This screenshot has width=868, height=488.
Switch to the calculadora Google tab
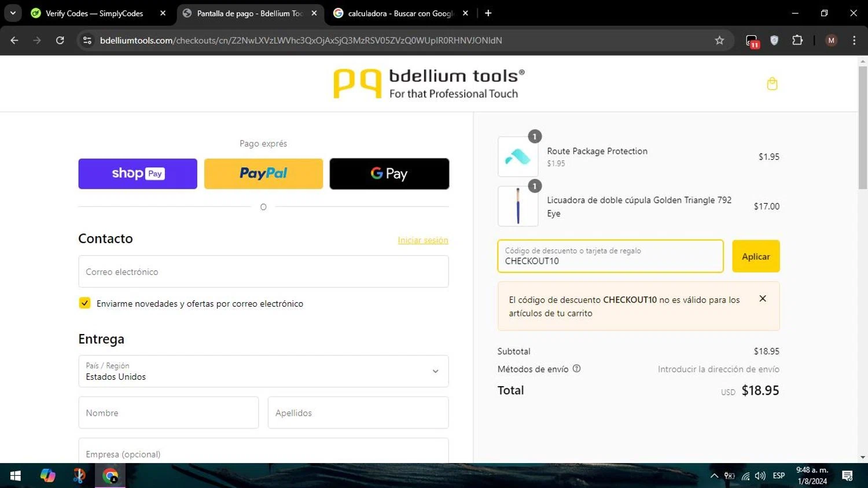point(400,13)
